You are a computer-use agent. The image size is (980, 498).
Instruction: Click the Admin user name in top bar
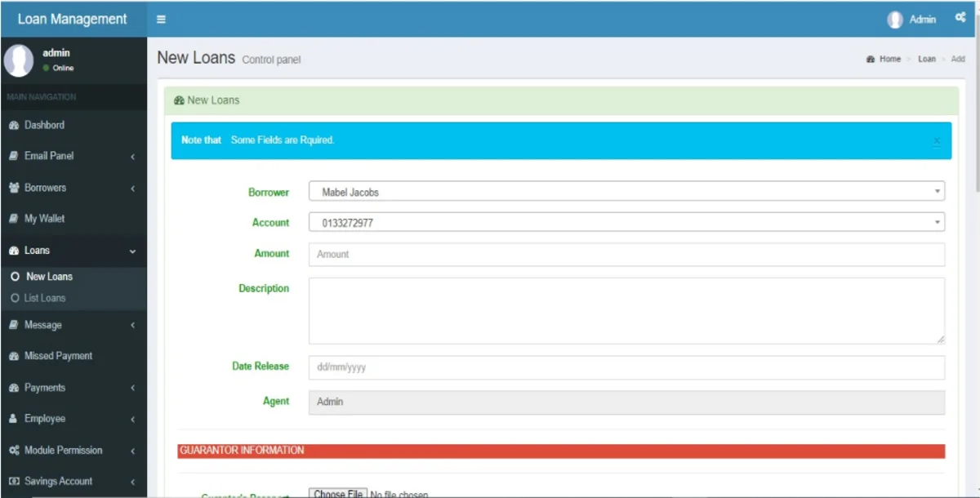[923, 20]
